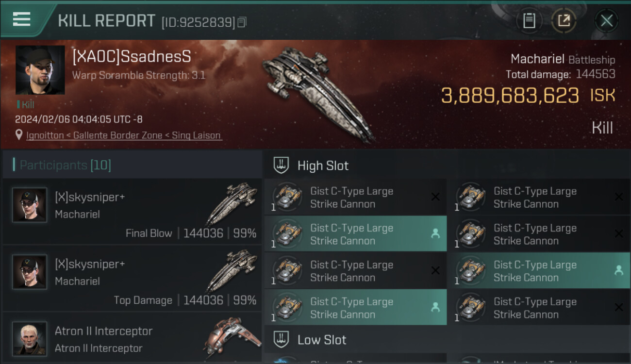The height and width of the screenshot is (364, 631).
Task: Select the bottom-left highlighted Strike Cannon
Action: 355,308
